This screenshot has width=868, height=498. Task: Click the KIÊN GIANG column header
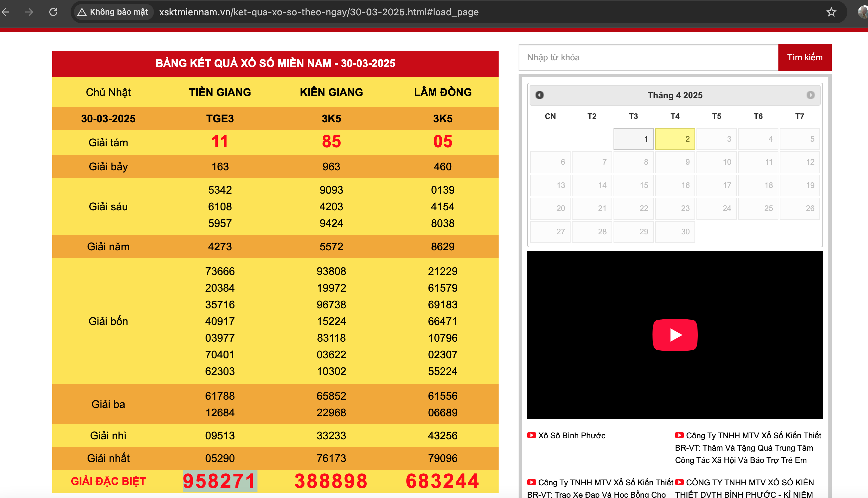(x=331, y=92)
